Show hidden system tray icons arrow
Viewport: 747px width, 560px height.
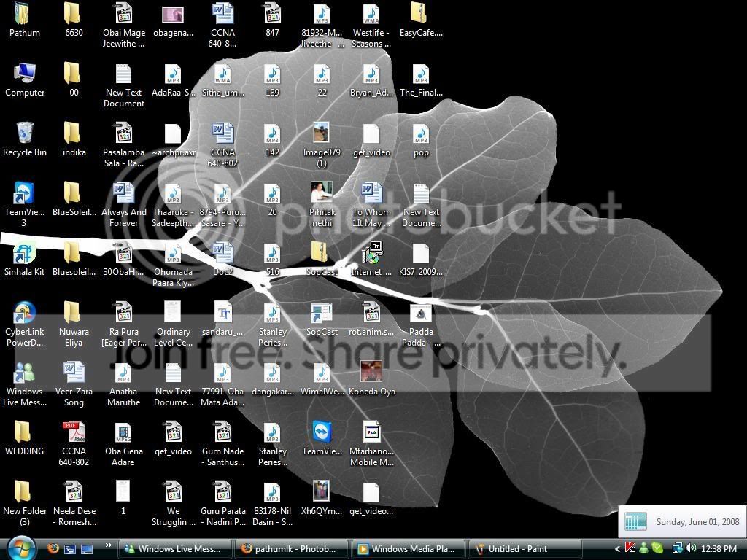617,549
